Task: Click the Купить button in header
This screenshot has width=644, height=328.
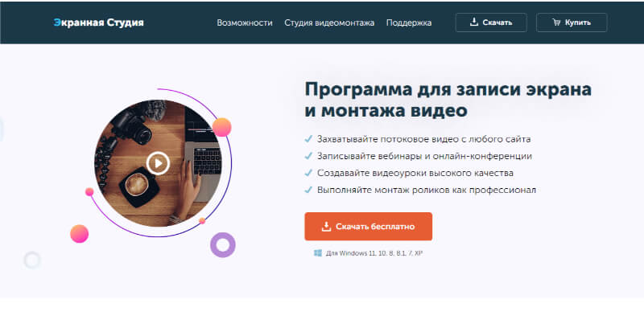Action: tap(572, 23)
